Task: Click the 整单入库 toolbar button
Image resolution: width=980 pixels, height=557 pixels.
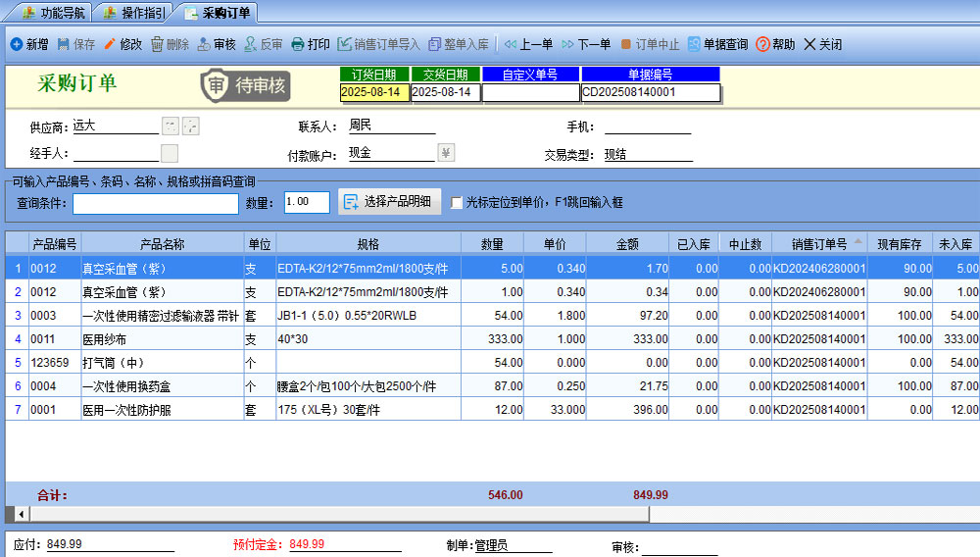Action: coord(459,44)
